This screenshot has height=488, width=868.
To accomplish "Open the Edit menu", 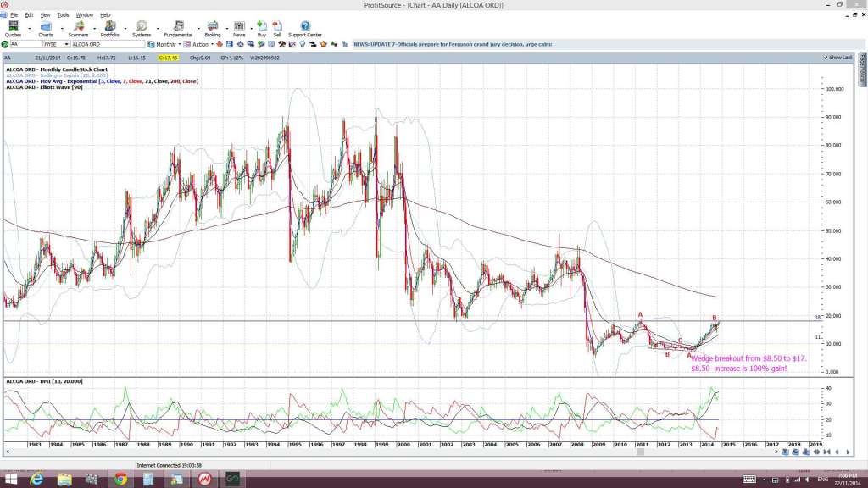I will coord(29,15).
